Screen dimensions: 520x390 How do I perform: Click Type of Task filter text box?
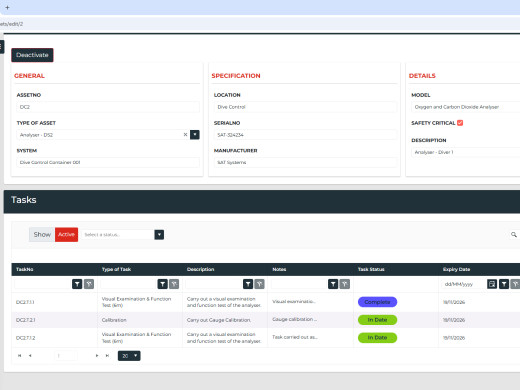tap(128, 284)
